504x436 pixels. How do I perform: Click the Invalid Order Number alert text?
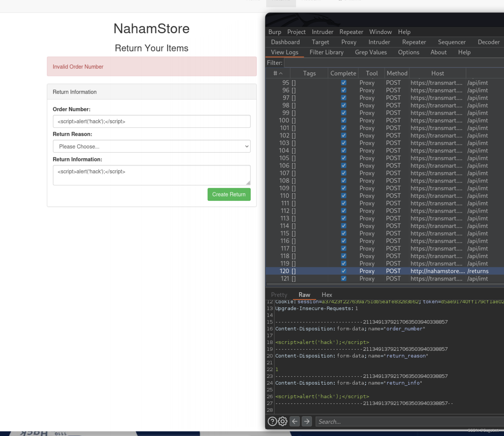pos(78,67)
